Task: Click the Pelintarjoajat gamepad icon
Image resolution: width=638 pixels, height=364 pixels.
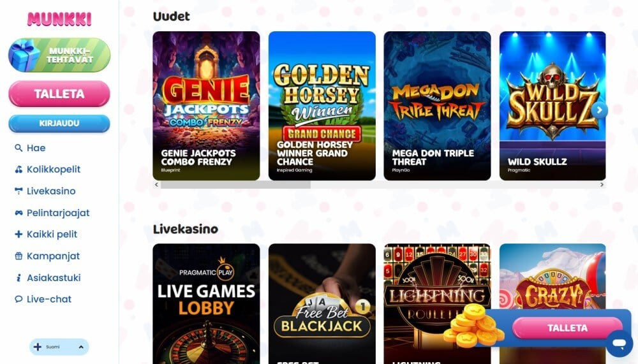Action: [19, 213]
